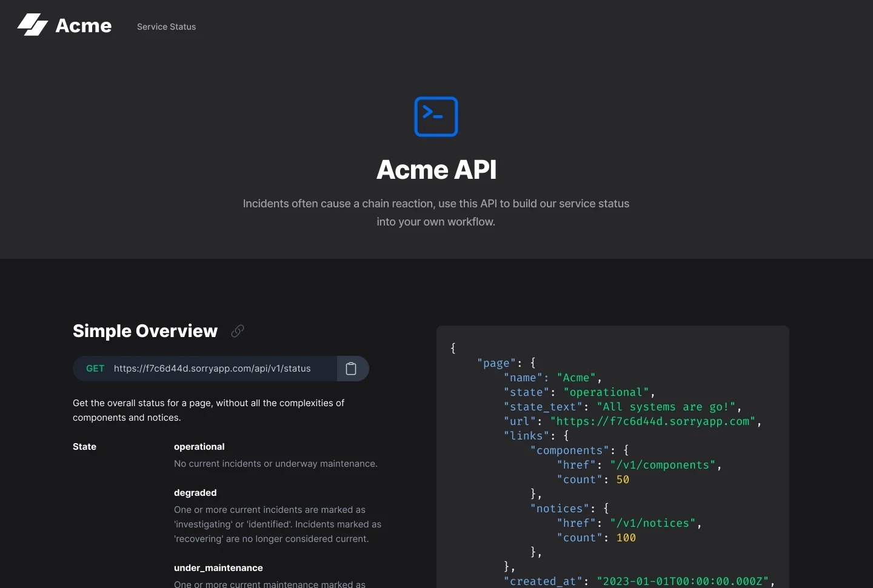Click the Acme API page title
Viewport: 873px width, 588px height.
tap(436, 170)
